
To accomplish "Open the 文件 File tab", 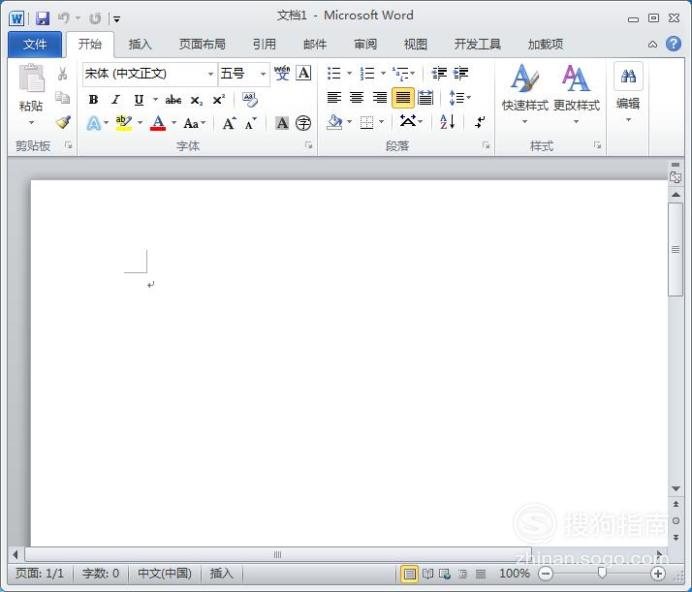I will coord(35,44).
